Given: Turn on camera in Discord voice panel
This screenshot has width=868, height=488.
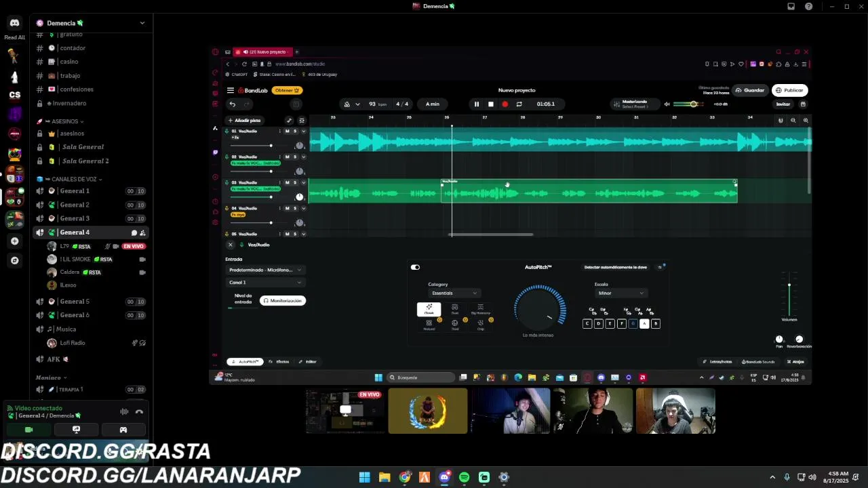Looking at the screenshot, I should coord(28,430).
